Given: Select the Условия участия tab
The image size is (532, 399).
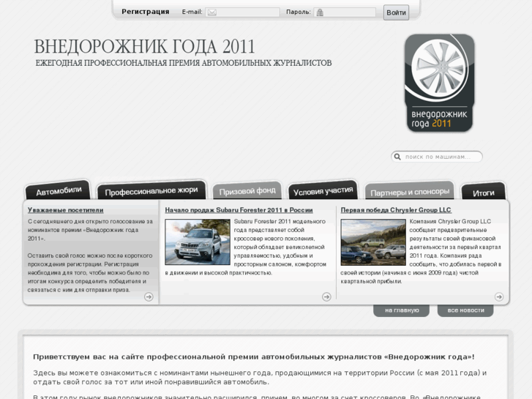Looking at the screenshot, I should pos(323,191).
